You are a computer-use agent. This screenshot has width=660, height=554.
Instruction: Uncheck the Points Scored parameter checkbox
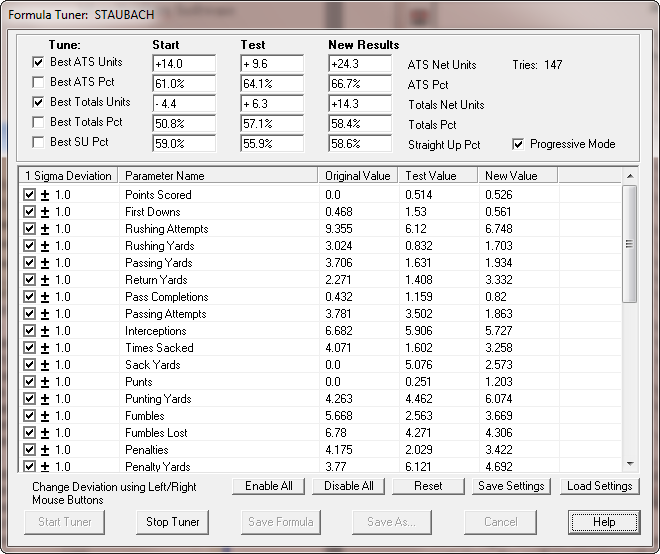pos(29,195)
